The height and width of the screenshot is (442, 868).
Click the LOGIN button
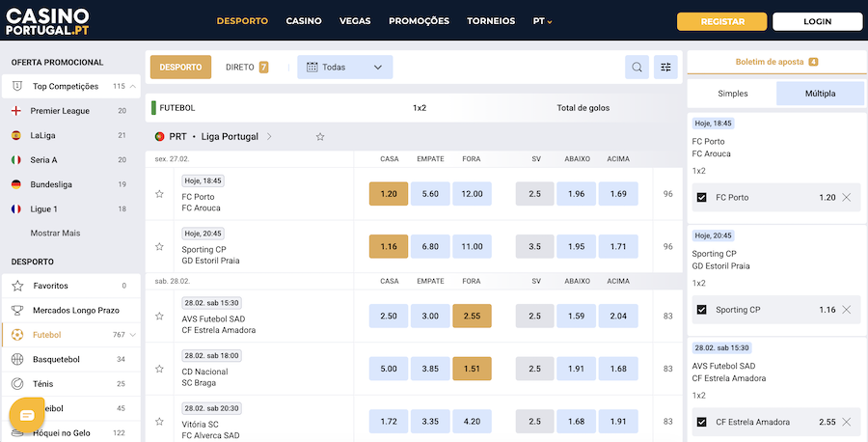click(x=817, y=21)
